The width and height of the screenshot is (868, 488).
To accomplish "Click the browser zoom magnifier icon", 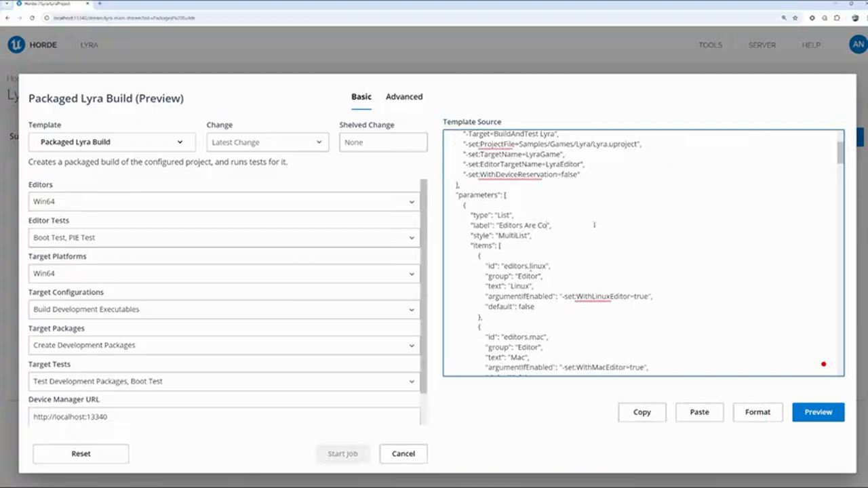I will [784, 18].
